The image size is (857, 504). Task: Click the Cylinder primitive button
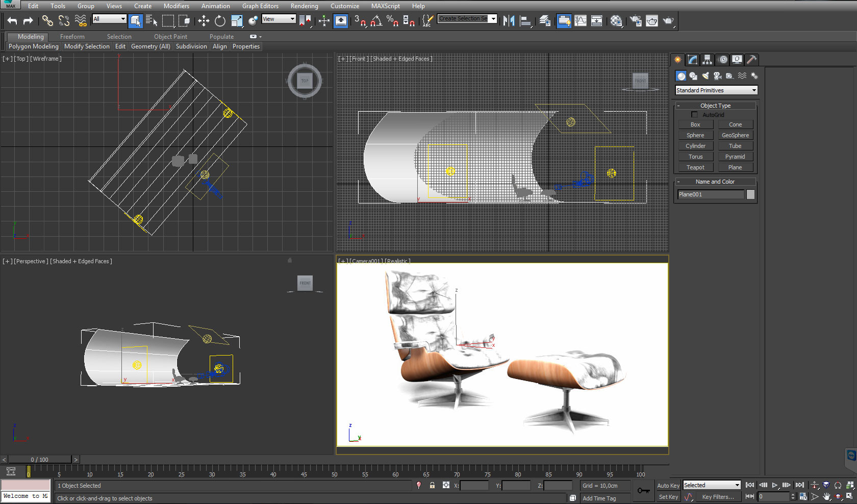(x=695, y=146)
